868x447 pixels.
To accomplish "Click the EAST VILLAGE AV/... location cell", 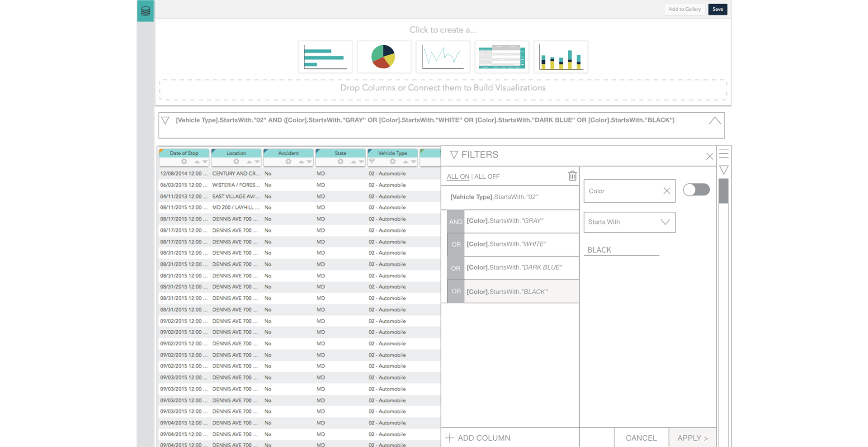I will click(x=236, y=196).
